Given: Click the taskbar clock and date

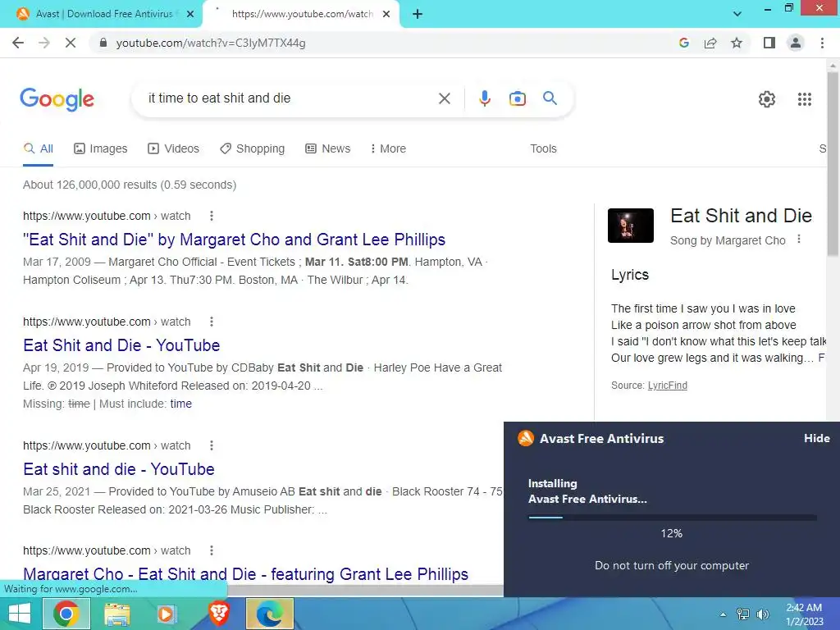Looking at the screenshot, I should tap(804, 614).
